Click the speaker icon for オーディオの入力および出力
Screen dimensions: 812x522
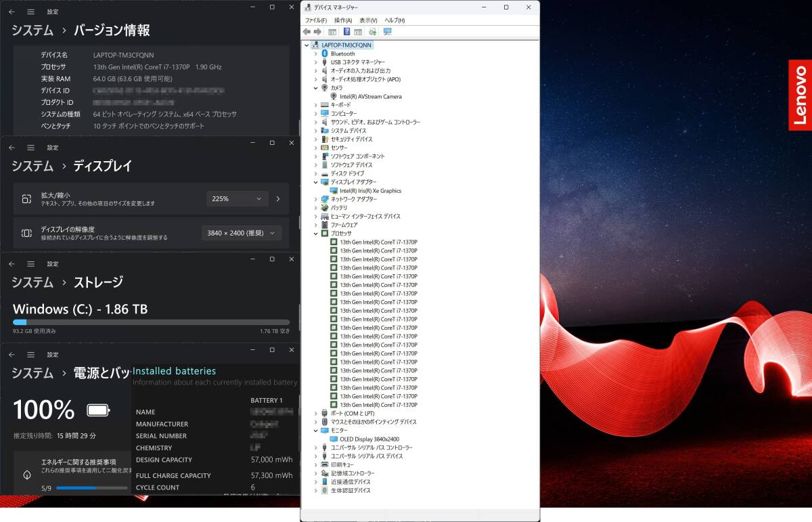[x=325, y=70]
